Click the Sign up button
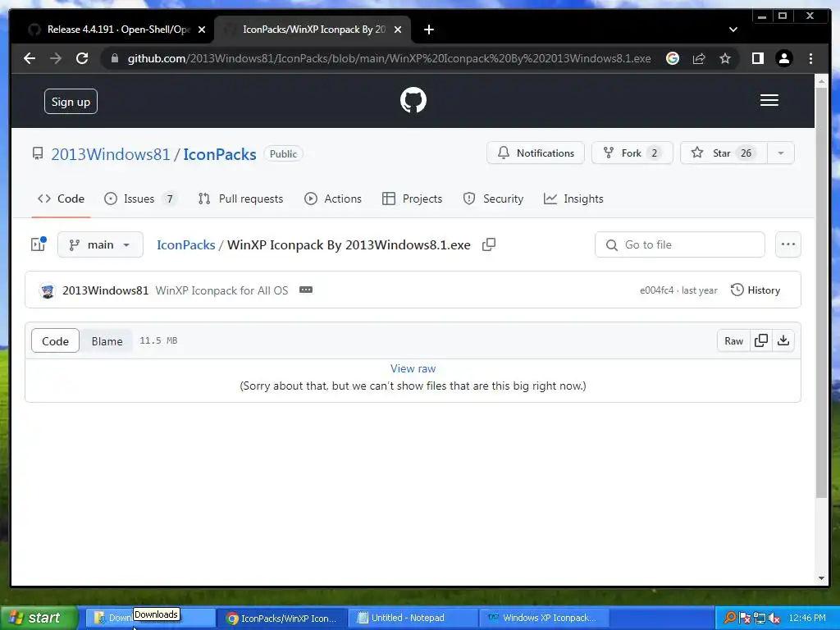The image size is (840, 630). coord(71,101)
